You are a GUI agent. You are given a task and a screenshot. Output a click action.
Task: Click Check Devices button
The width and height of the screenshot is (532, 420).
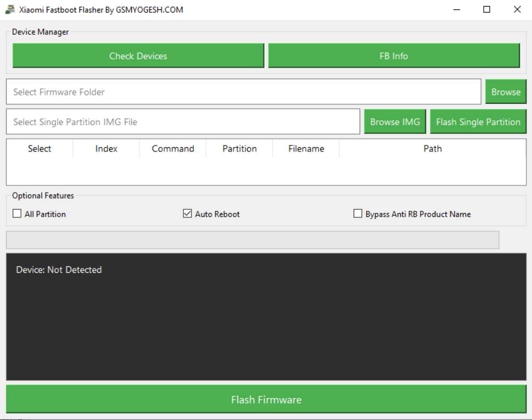tap(138, 55)
